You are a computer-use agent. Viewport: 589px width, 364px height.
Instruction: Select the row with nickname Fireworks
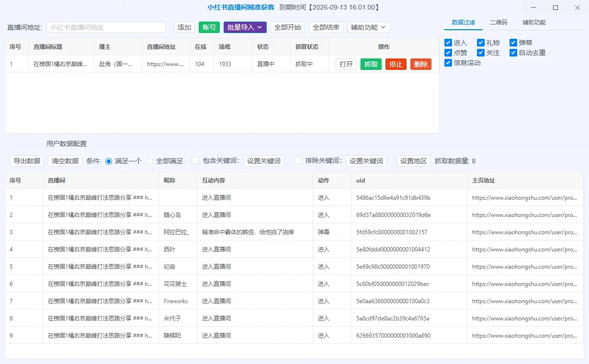coord(294,301)
